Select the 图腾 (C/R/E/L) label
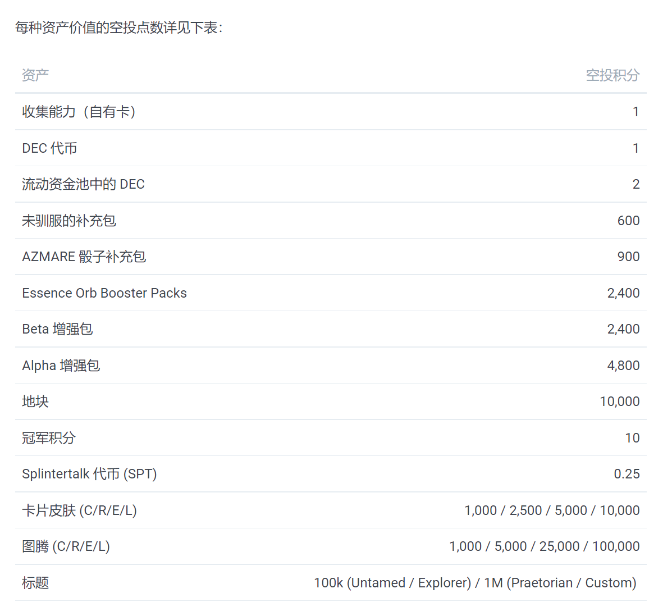Screen dimensions: 672x616 [x=66, y=546]
